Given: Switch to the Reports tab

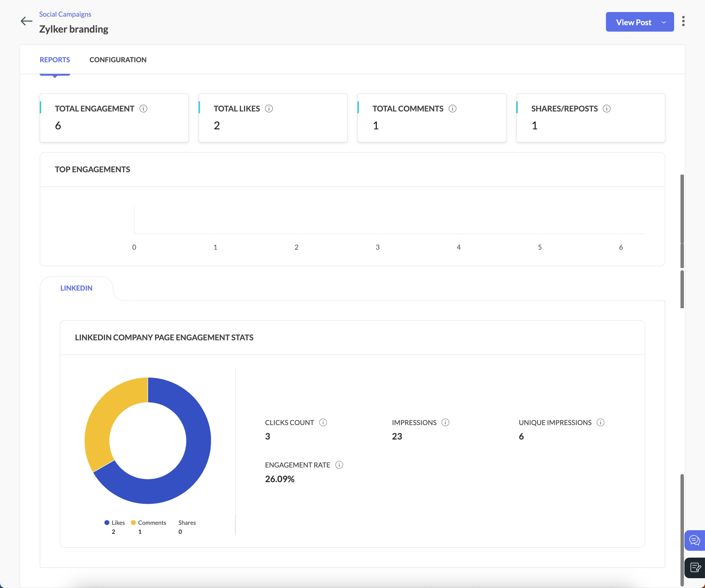Looking at the screenshot, I should point(55,60).
